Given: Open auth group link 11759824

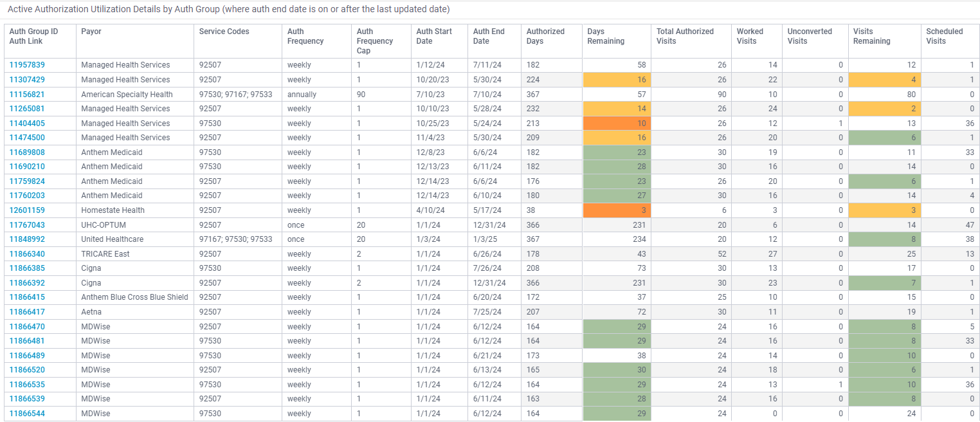Looking at the screenshot, I should coord(27,181).
